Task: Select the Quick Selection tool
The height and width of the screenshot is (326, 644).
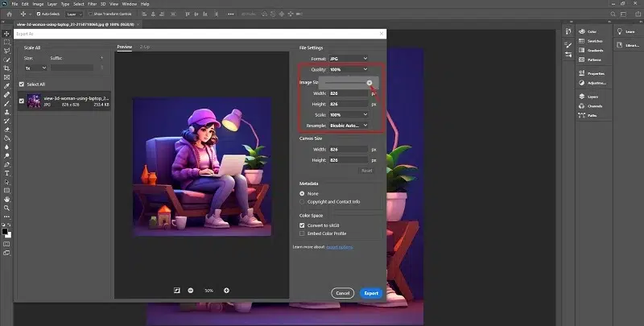Action: point(6,60)
